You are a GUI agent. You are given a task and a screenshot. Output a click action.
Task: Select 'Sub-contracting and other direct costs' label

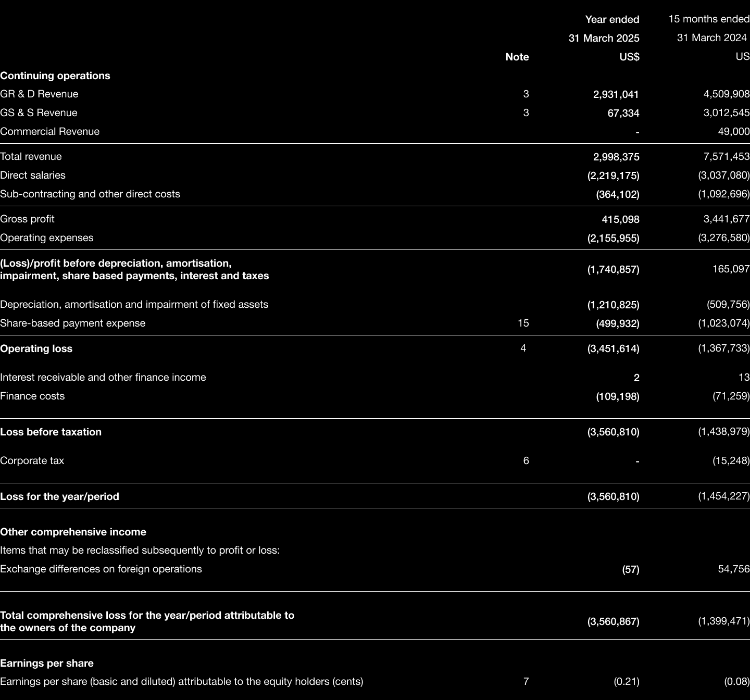90,194
